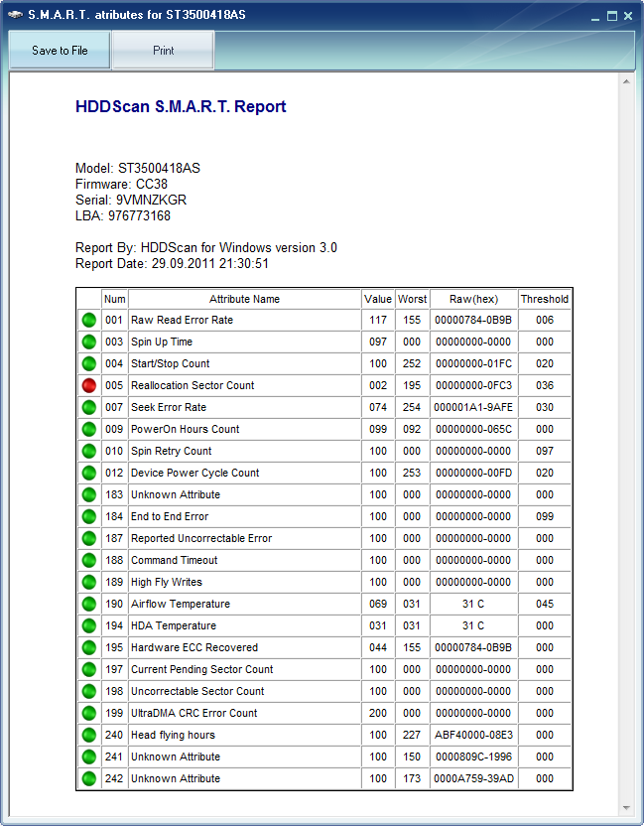The height and width of the screenshot is (826, 644).
Task: Click the green status icon for Start/Stop Count
Action: (x=89, y=363)
